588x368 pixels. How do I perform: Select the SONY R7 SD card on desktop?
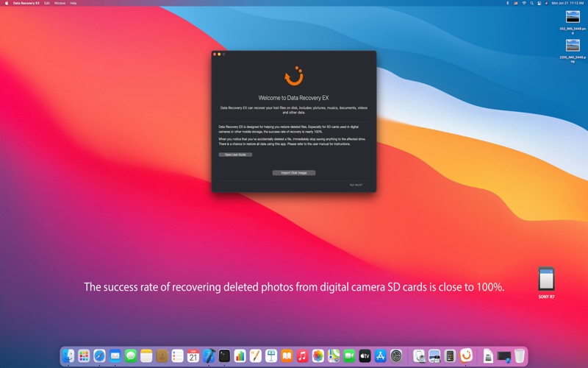pyautogui.click(x=546, y=283)
